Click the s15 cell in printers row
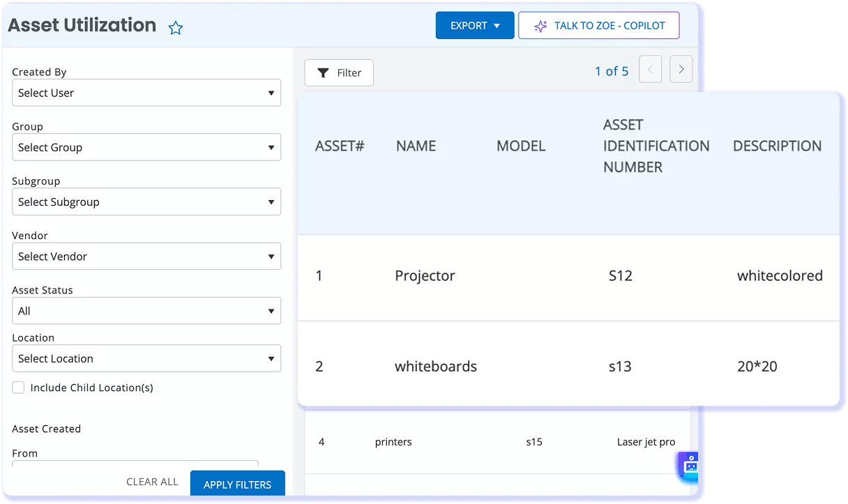This screenshot has width=848, height=504. [x=534, y=442]
